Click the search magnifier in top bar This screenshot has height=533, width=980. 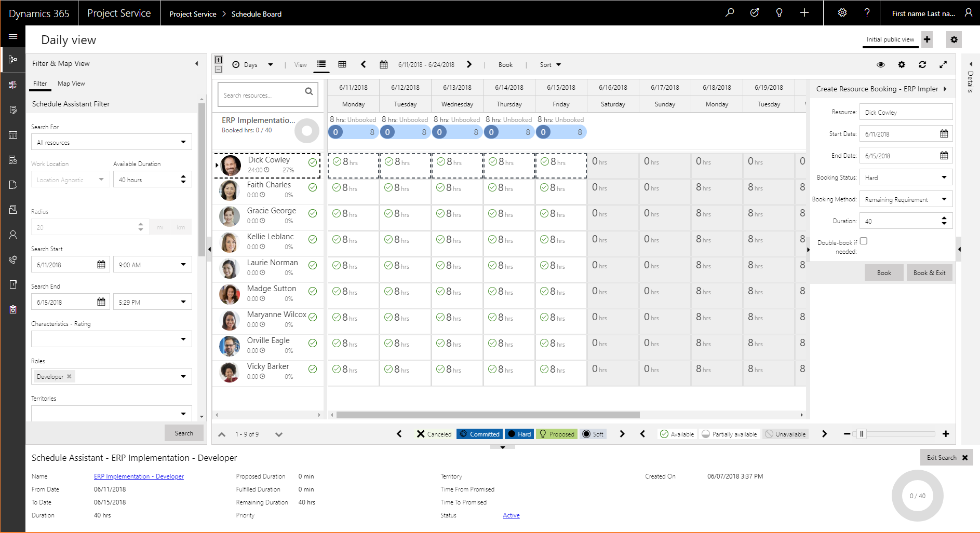pos(730,13)
